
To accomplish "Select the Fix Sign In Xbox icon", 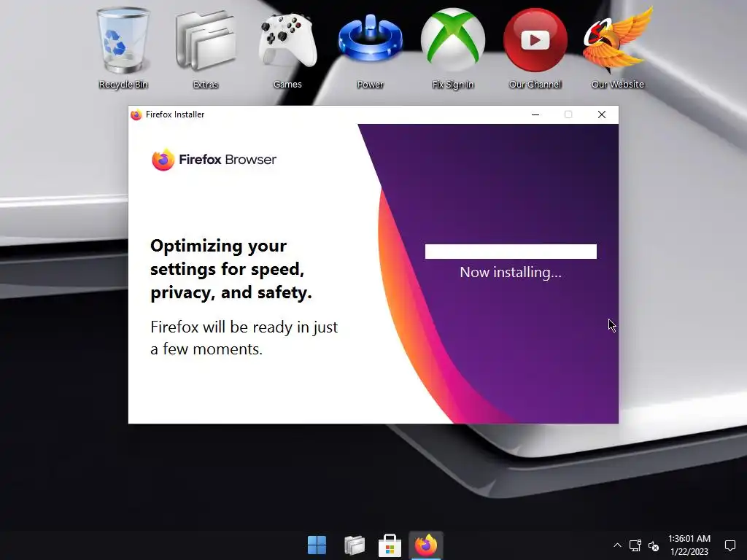I will click(x=452, y=47).
